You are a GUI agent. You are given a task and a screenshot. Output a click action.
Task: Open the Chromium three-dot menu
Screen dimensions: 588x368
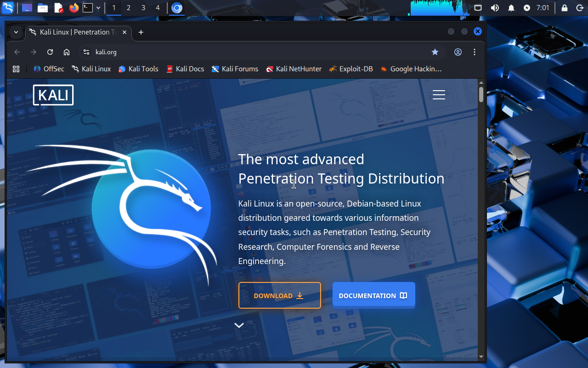(x=475, y=52)
